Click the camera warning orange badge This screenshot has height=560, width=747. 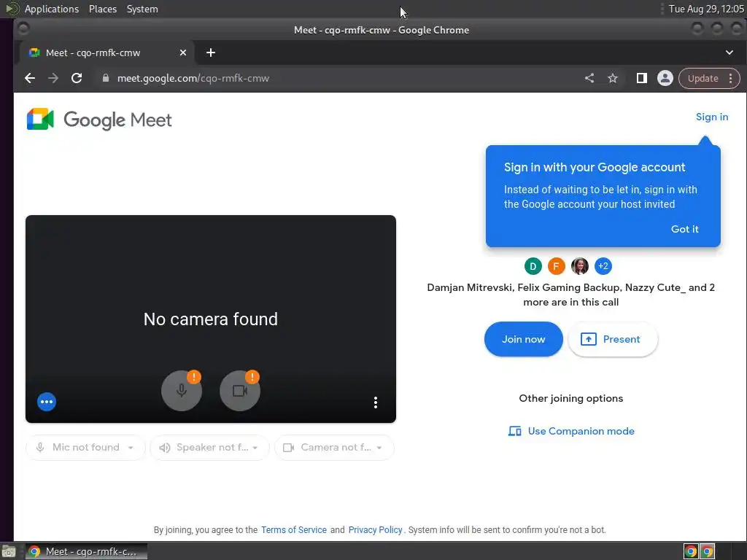pos(252,377)
